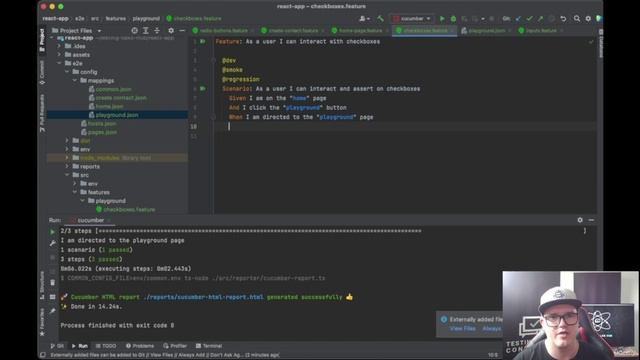
Task: Expand the .idea folder in tree
Action: 59,46
